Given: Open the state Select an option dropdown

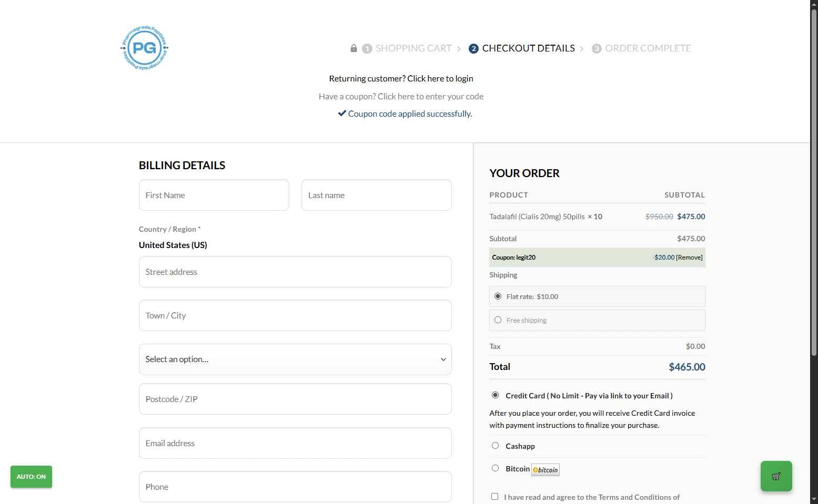Looking at the screenshot, I should 295,359.
